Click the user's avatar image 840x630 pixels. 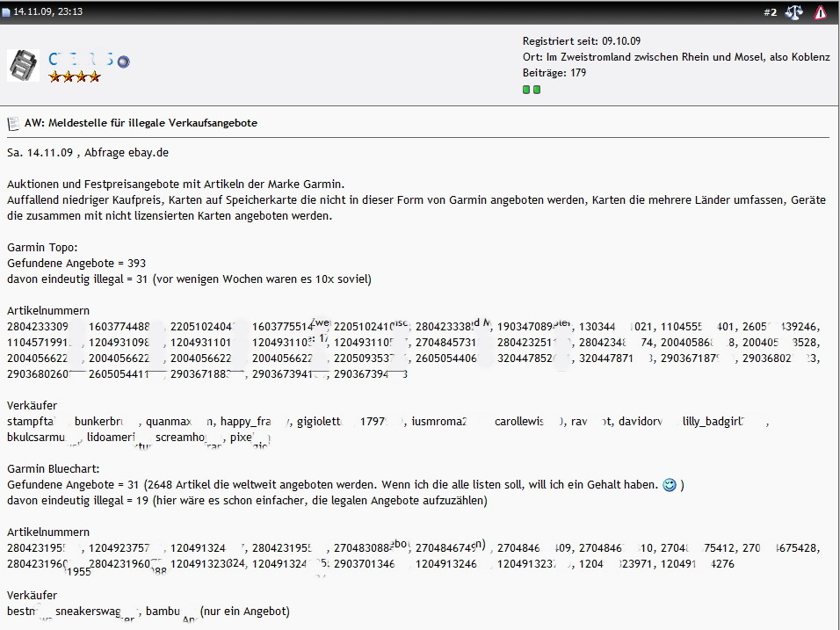23,66
